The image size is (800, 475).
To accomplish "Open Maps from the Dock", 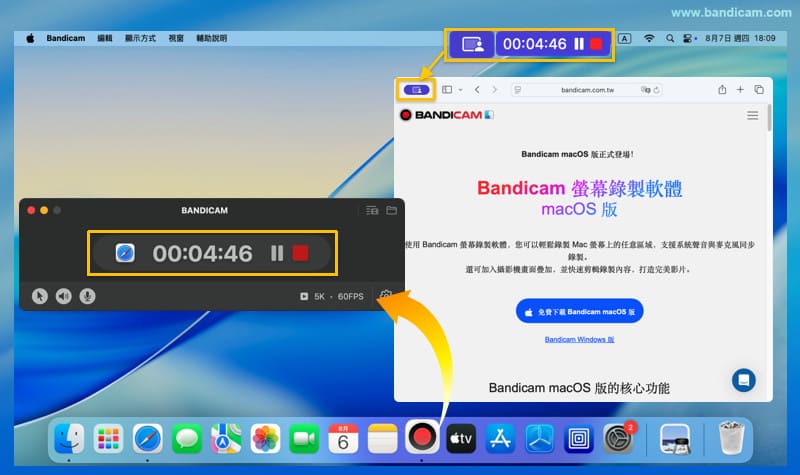I will 226,438.
